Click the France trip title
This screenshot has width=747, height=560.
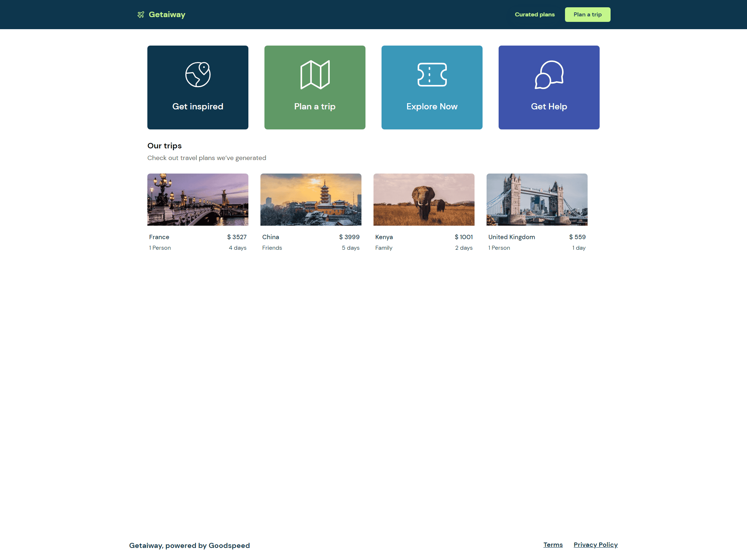point(159,237)
